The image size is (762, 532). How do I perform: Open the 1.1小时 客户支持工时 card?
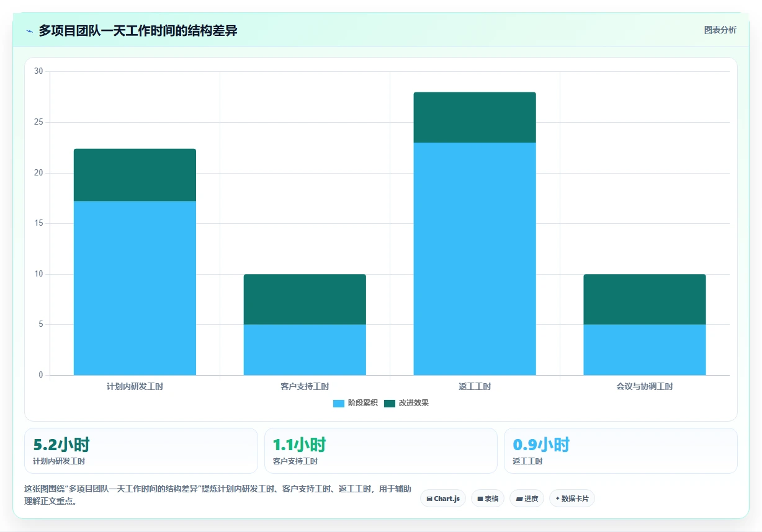(381, 451)
